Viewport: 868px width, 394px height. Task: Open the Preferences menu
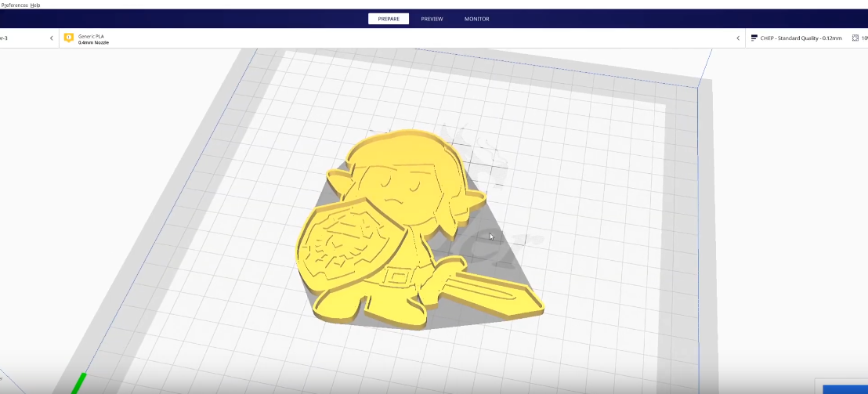(14, 5)
